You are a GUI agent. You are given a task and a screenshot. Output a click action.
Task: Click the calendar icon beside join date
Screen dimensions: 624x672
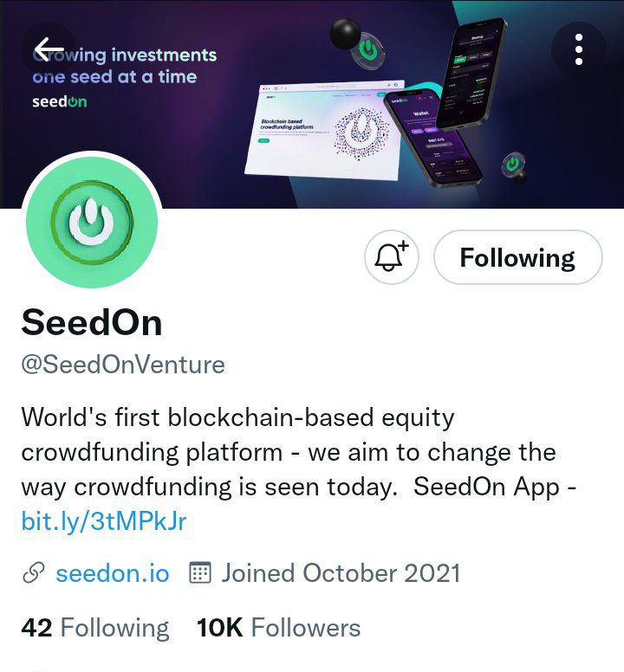click(200, 573)
